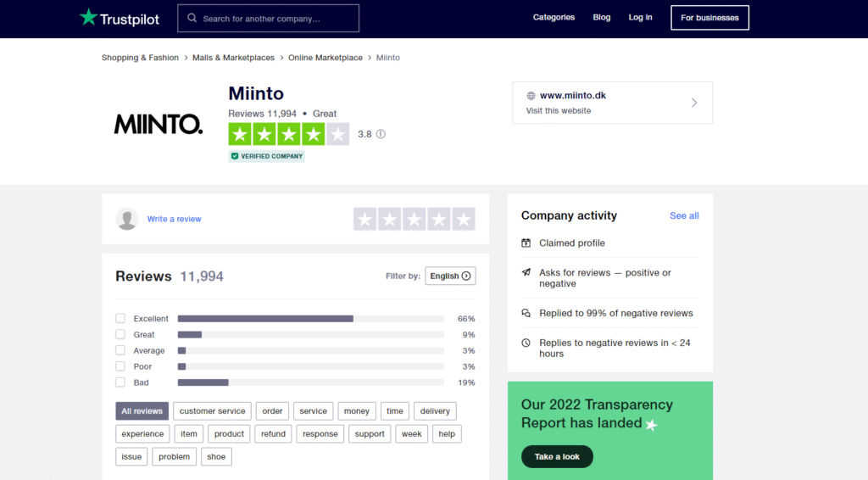This screenshot has height=480, width=868.
Task: Click the clock icon beside Replies to negative reviews
Action: 526,343
